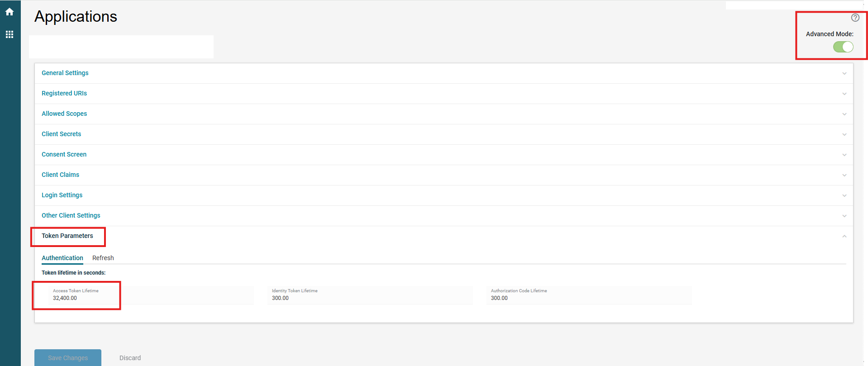This screenshot has height=366, width=868.
Task: Switch to the Refresh tab
Action: click(x=103, y=258)
